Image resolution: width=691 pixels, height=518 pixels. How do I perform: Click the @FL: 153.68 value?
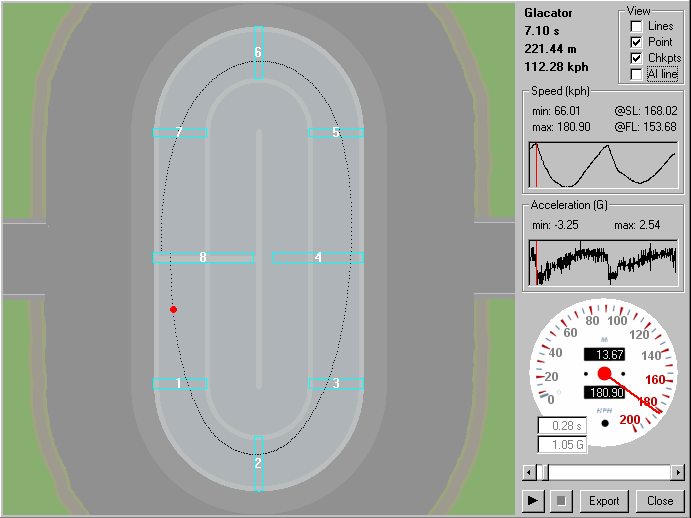[x=646, y=127]
